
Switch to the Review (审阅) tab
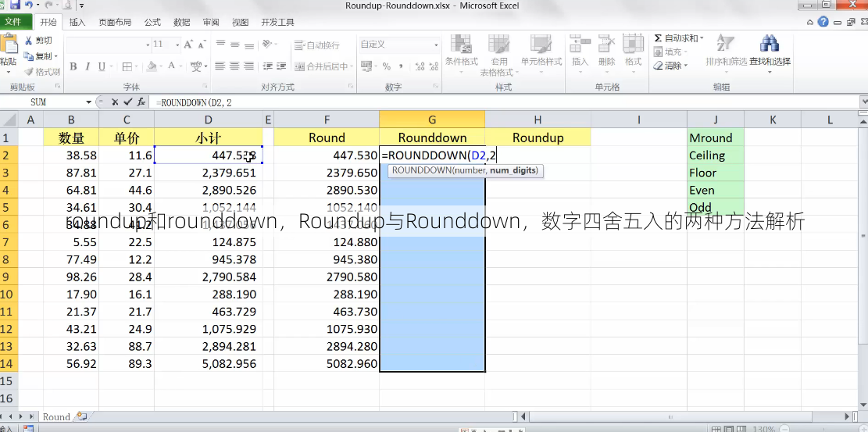pyautogui.click(x=211, y=23)
